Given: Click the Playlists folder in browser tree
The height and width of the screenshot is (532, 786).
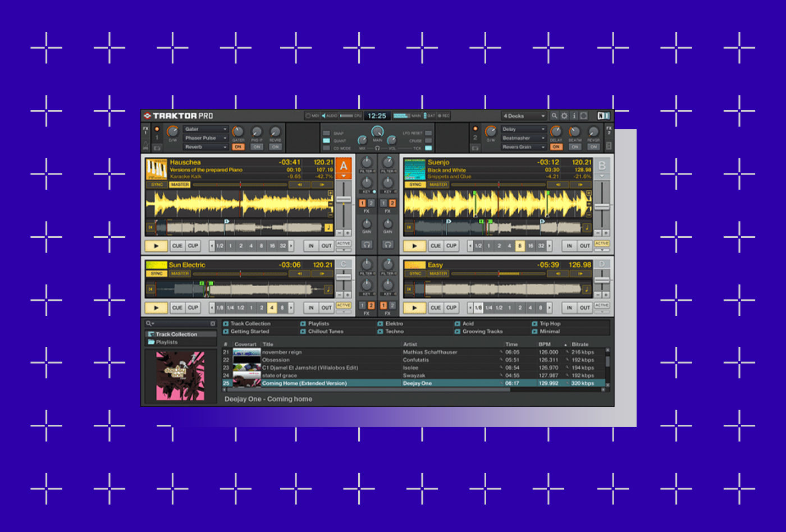Looking at the screenshot, I should [x=166, y=342].
